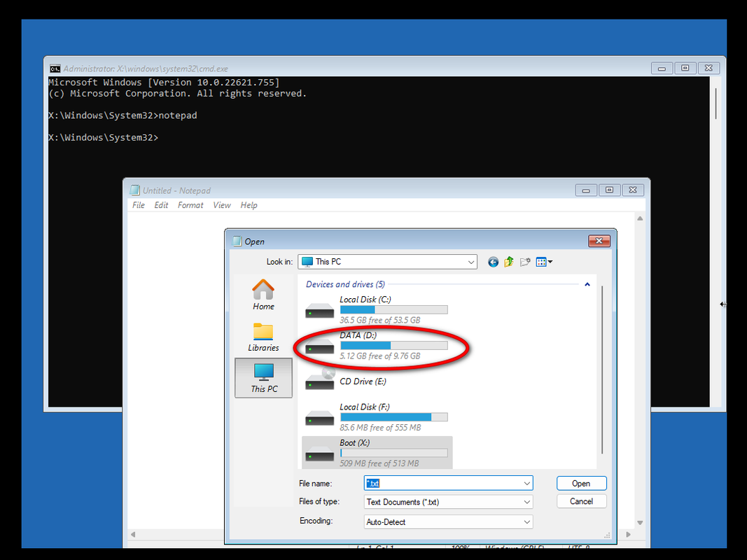The height and width of the screenshot is (560, 747).
Task: Expand the Look in combo box
Action: pyautogui.click(x=470, y=262)
